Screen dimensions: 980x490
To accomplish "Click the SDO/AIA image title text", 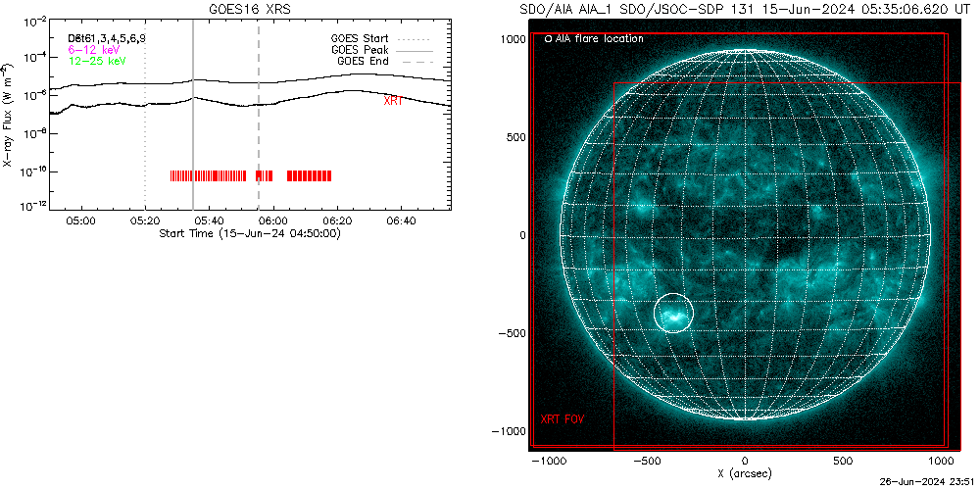I will tap(743, 10).
